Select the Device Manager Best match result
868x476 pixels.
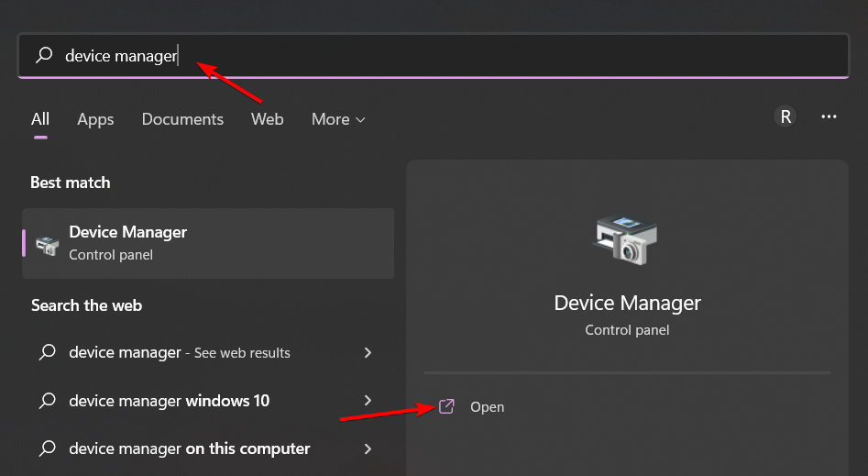point(208,243)
